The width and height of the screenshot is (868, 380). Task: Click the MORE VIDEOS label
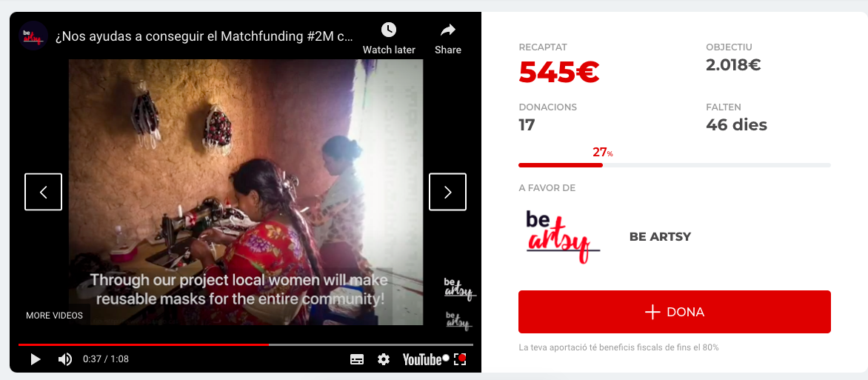(x=54, y=316)
